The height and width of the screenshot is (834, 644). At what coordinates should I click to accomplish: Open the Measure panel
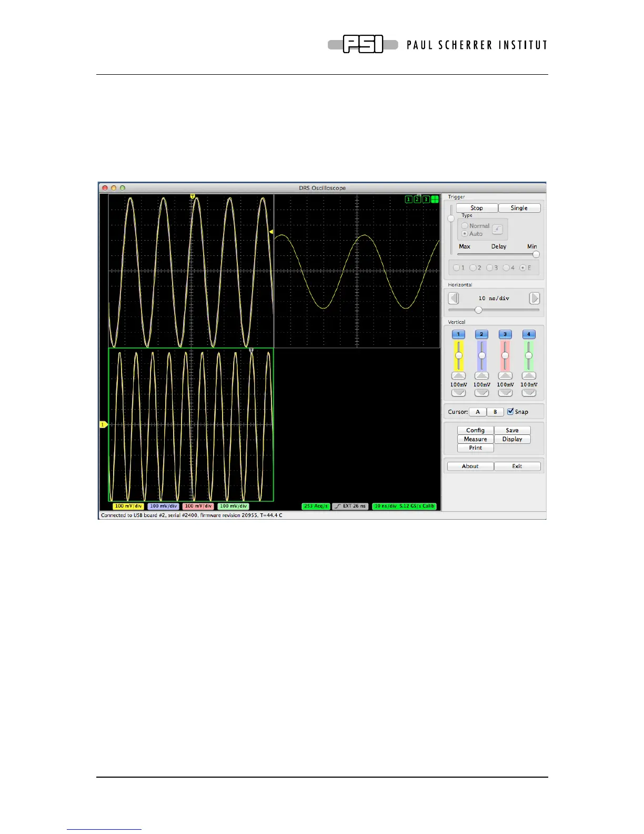(475, 439)
